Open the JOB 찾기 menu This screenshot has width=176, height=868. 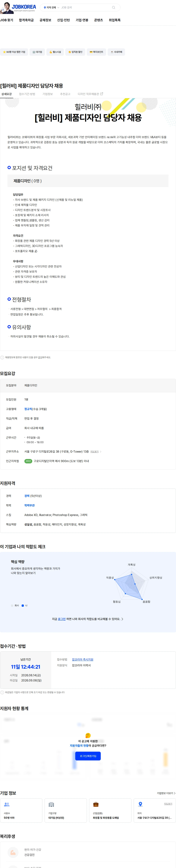[x=7, y=20]
